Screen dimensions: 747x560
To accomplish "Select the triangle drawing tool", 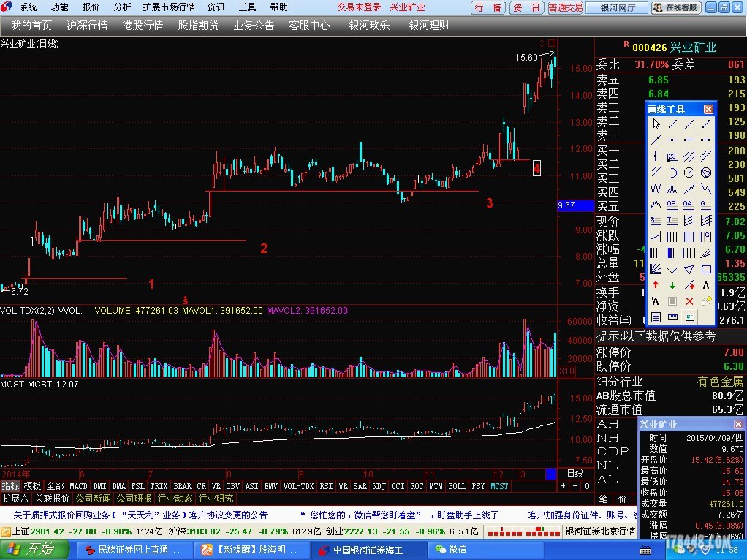I will click(689, 269).
